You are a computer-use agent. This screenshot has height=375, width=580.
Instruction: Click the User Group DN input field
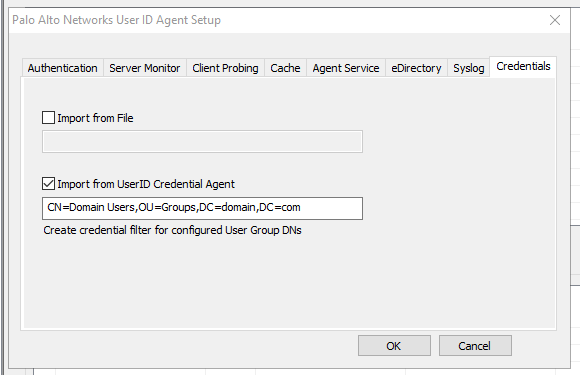[x=202, y=208]
